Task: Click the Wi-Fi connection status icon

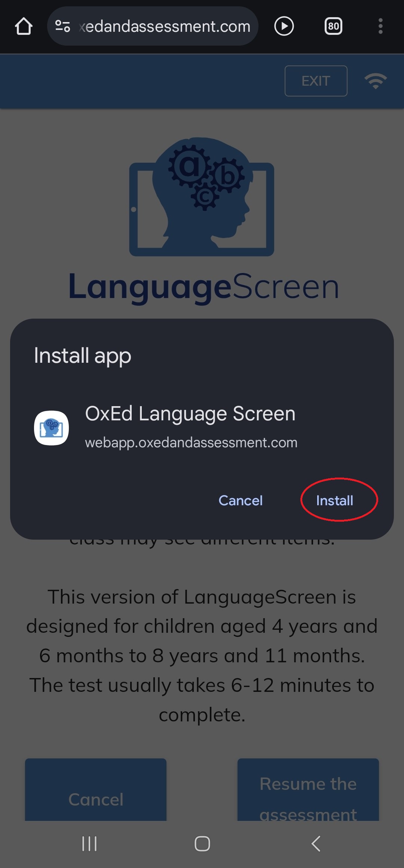Action: (x=376, y=81)
